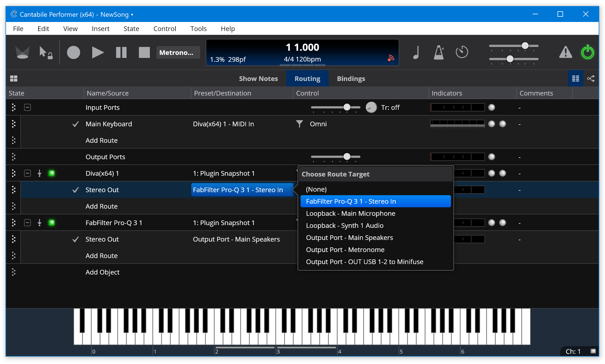Switch to the wiring diagram view icon

591,79
